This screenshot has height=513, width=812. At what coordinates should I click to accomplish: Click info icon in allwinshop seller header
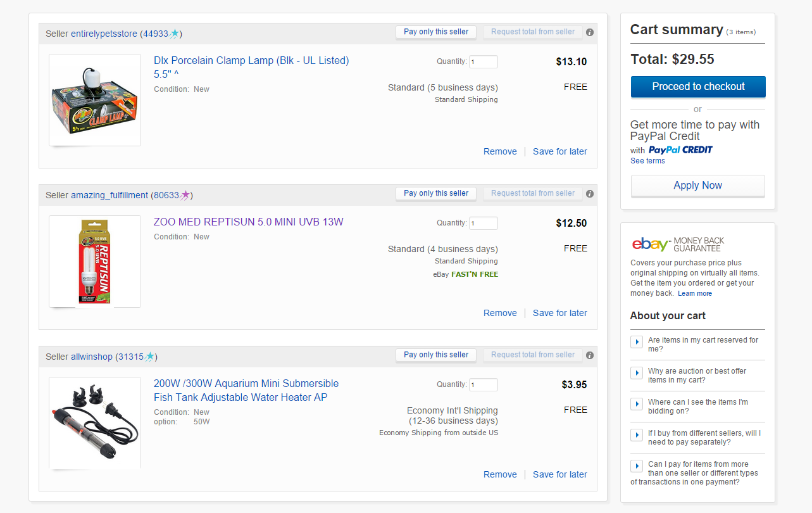click(x=590, y=355)
